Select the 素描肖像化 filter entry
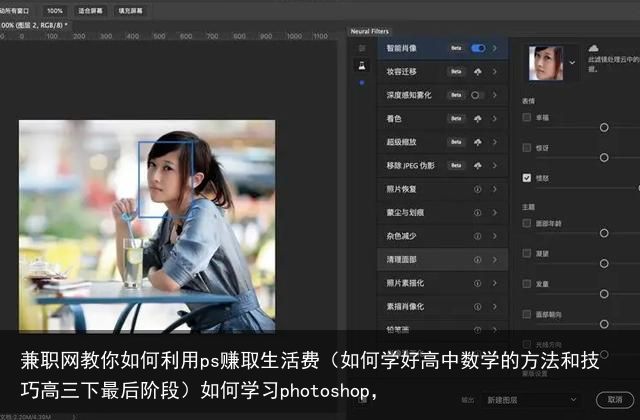Viewport: 640px width, 420px height. coord(442,307)
